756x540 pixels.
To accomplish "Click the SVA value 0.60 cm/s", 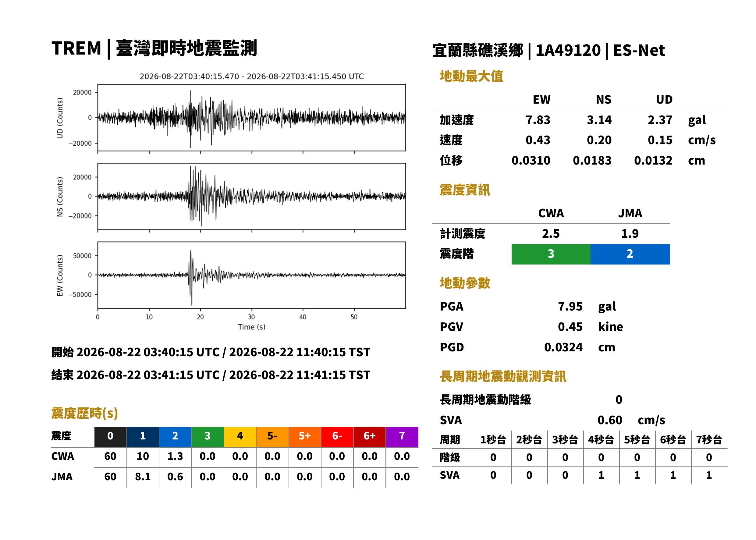I will click(631, 420).
